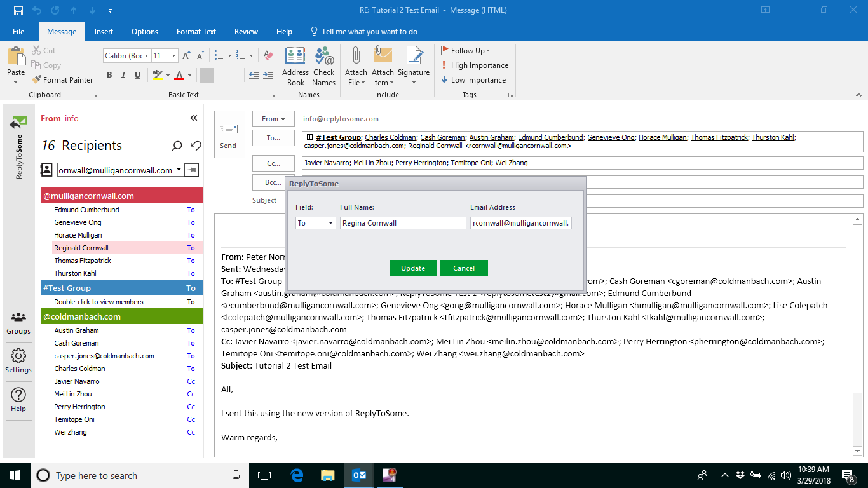Click the Format Painter brush

click(36, 80)
